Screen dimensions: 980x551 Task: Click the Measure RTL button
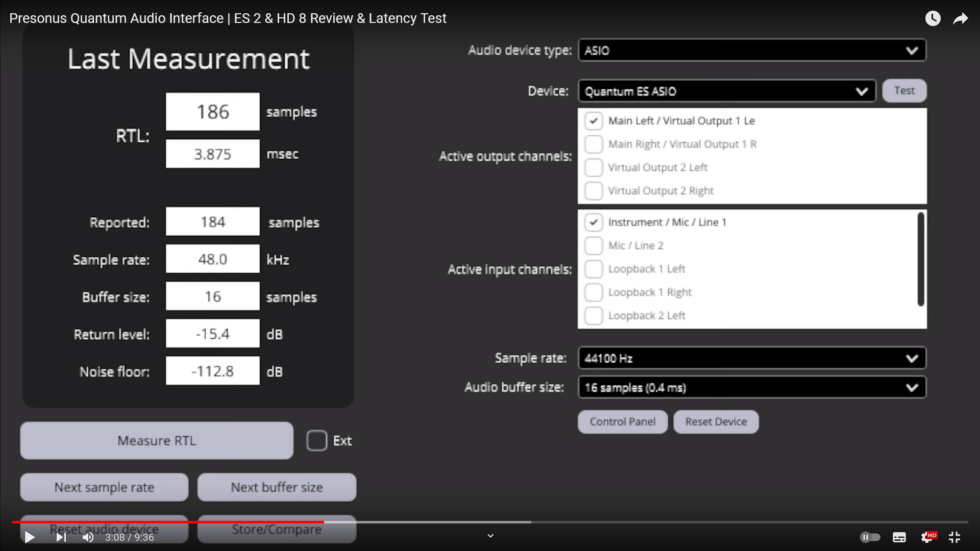[x=157, y=441]
